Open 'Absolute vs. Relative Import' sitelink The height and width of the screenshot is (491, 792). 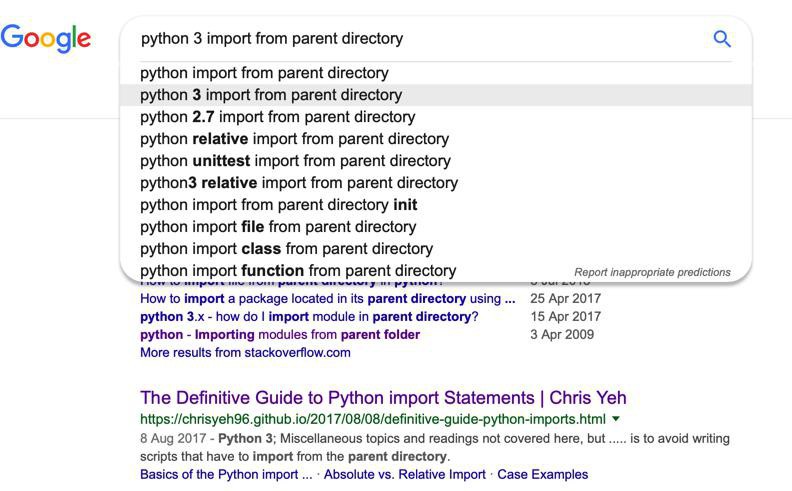pos(405,474)
